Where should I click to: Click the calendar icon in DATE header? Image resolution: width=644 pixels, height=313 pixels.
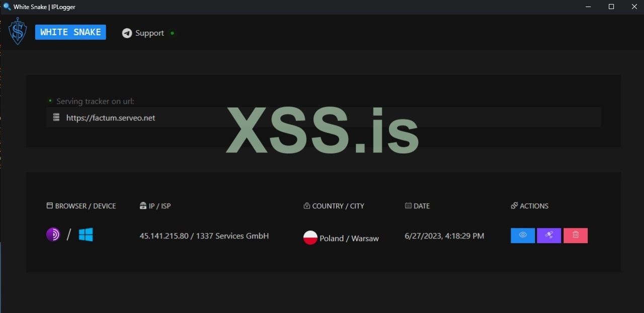(408, 206)
